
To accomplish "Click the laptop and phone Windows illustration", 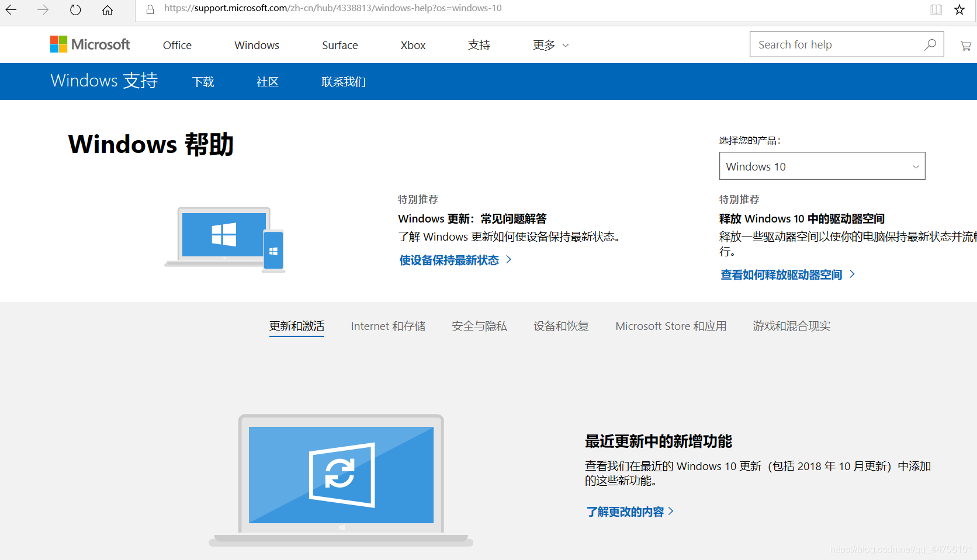I will (225, 239).
